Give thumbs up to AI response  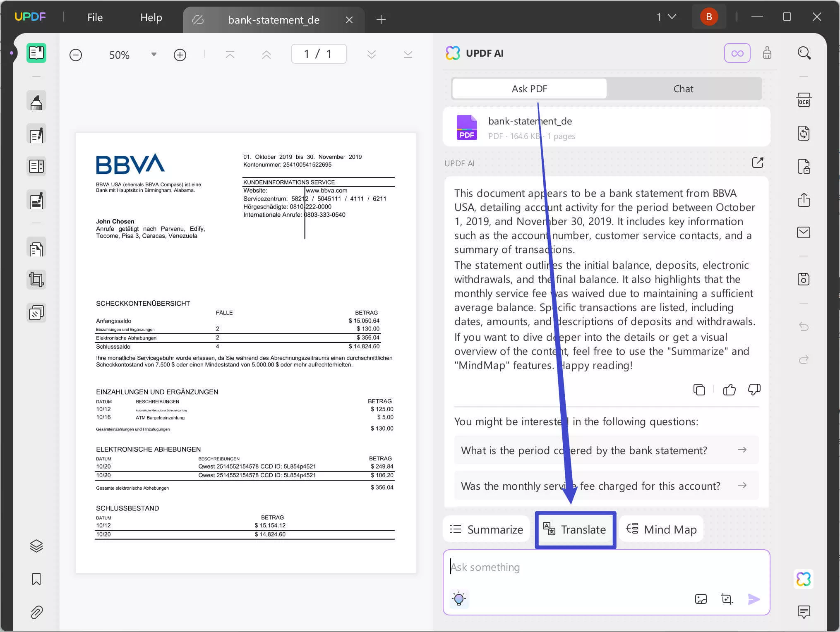pos(730,390)
